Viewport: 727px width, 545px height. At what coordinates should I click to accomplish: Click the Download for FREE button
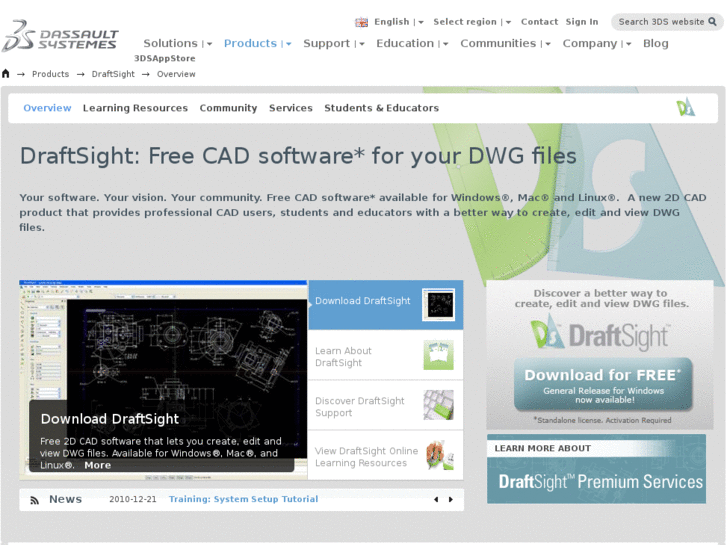pos(603,385)
